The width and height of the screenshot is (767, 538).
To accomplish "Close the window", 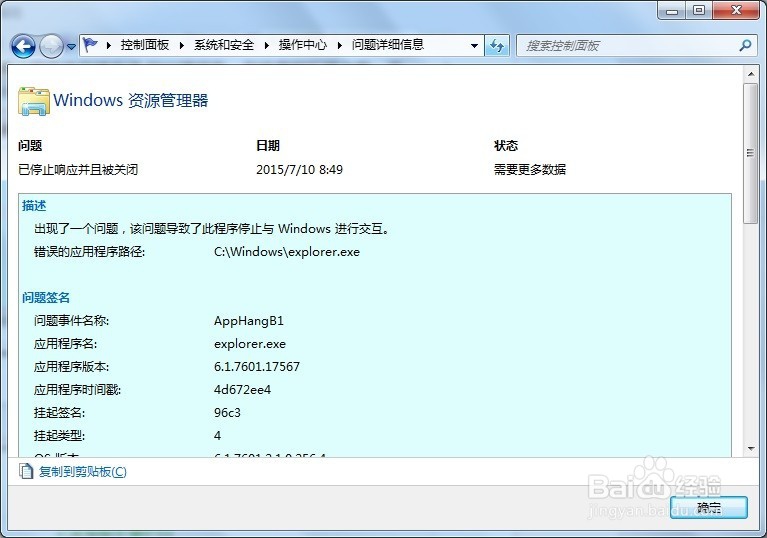I will tap(736, 11).
